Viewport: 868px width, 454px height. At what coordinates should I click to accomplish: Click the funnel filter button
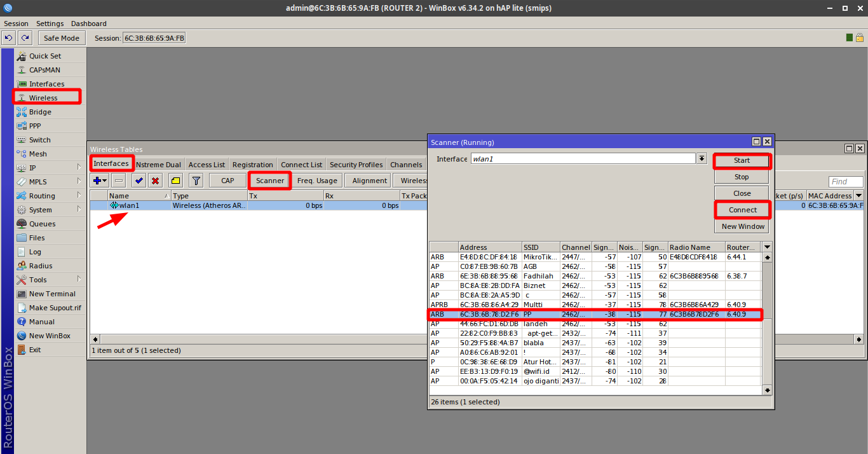click(196, 181)
